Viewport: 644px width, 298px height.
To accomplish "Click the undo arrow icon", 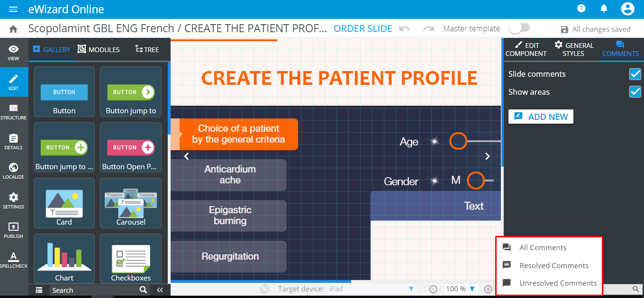I will (405, 29).
